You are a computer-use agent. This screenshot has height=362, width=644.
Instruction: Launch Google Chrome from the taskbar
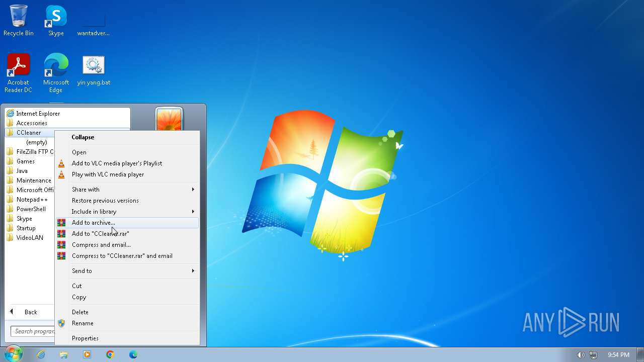pos(110,354)
